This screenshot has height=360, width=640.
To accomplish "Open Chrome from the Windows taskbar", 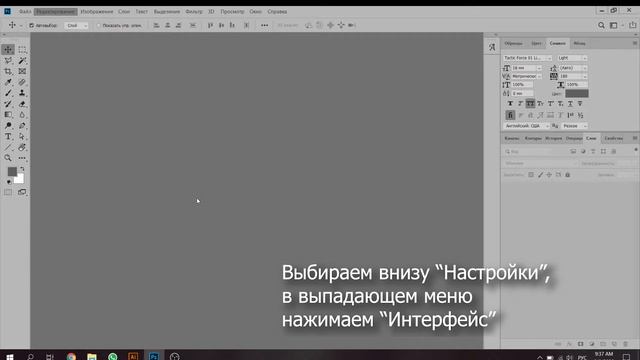I will (x=71, y=356).
